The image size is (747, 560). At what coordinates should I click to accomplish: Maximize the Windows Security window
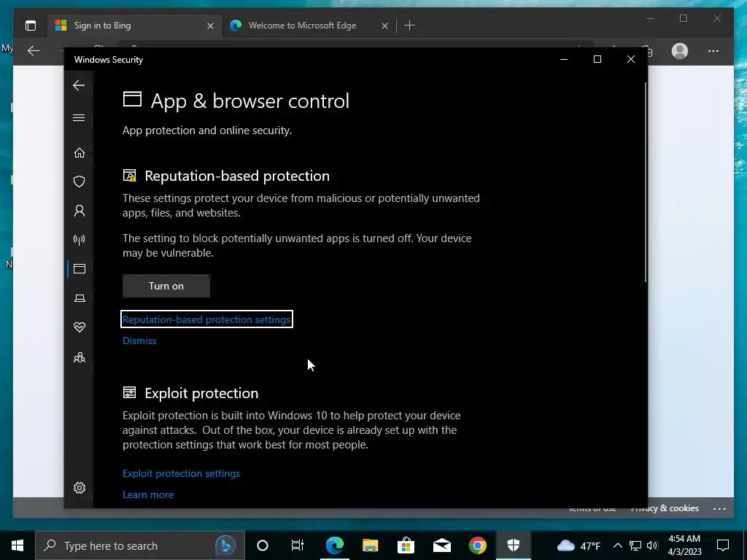coord(597,60)
